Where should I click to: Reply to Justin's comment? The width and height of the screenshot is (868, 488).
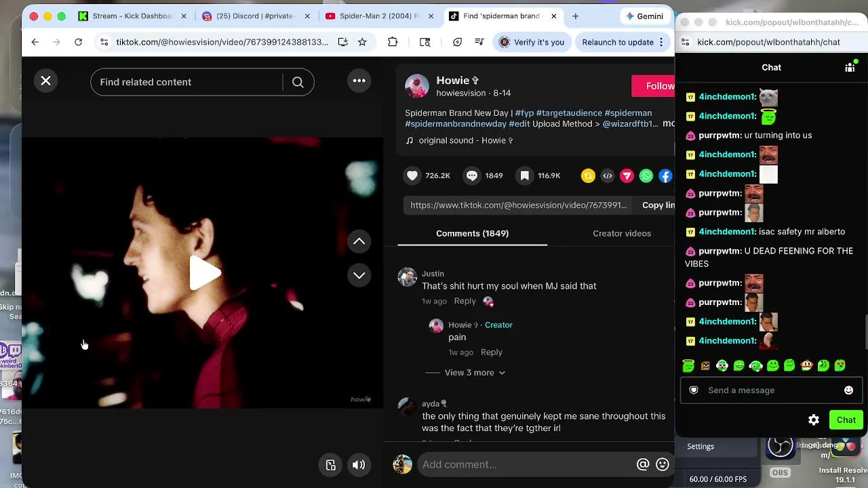click(465, 301)
